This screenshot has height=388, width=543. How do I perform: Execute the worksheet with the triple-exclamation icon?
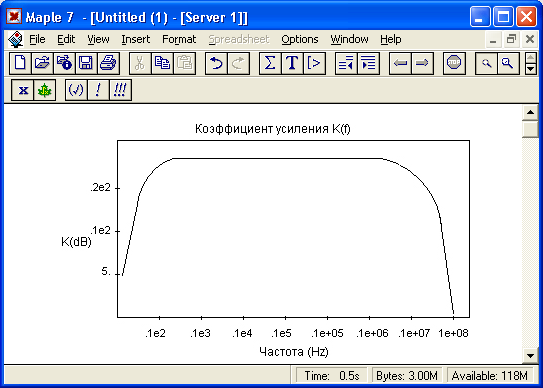(120, 90)
